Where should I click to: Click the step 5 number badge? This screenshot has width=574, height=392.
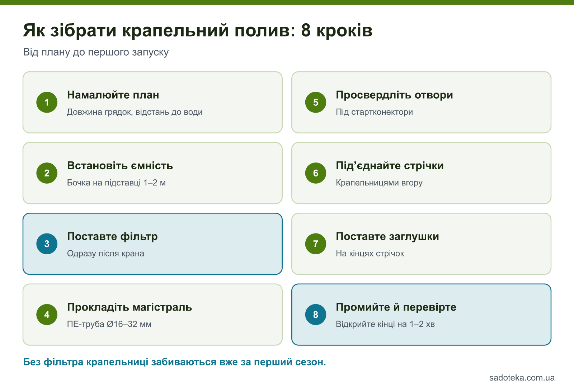click(316, 102)
